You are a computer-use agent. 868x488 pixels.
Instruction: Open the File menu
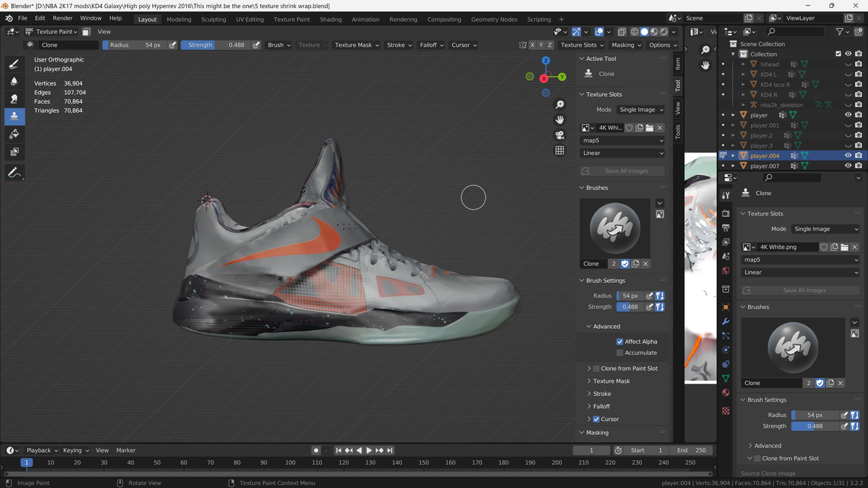(x=22, y=18)
